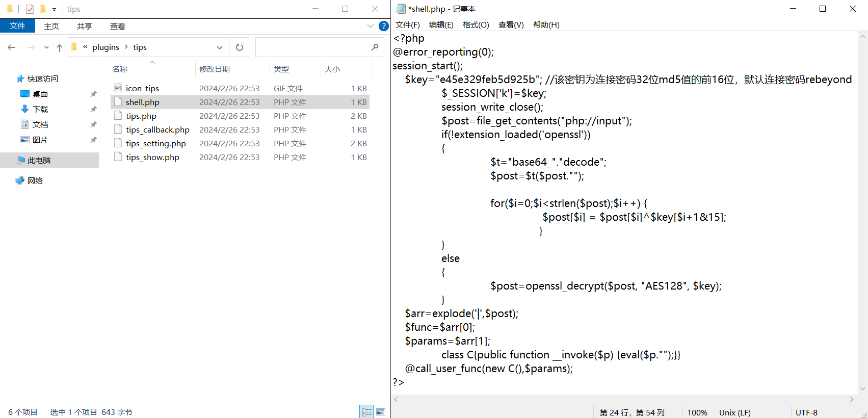Switch to the 主页 ribbon tab
Image resolution: width=868 pixels, height=418 pixels.
(x=51, y=26)
